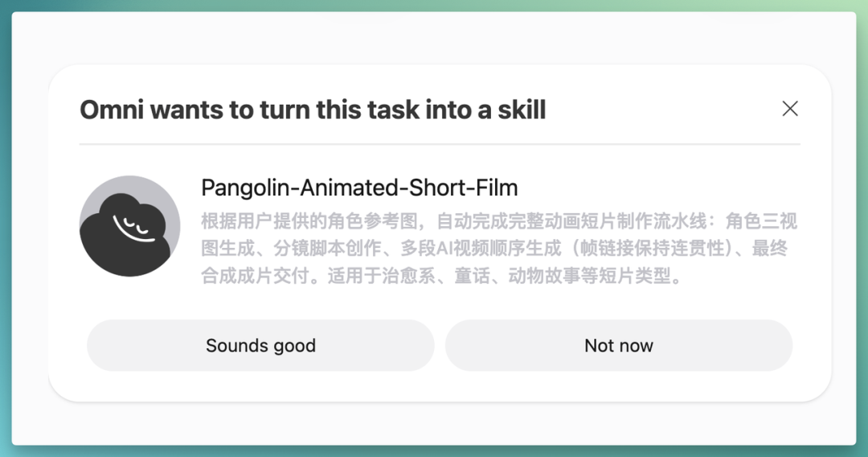Dismiss the skill dialog with the X icon

click(790, 109)
